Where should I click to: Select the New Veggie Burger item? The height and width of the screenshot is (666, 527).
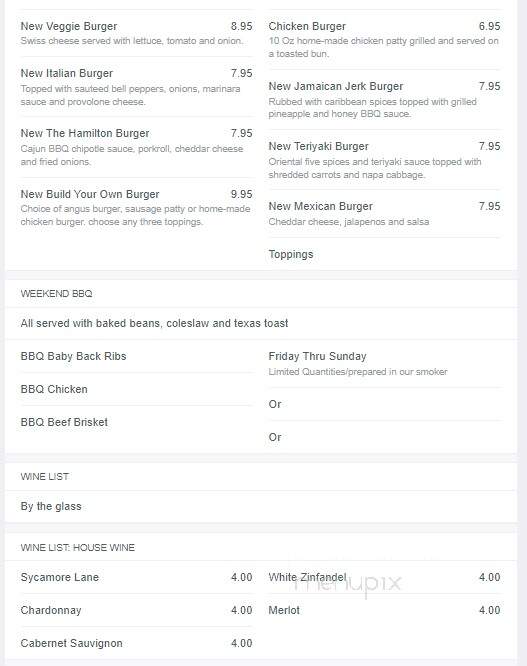point(136,33)
